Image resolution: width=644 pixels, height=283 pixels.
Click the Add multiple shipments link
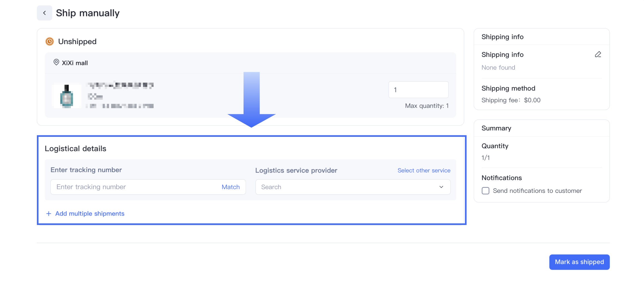click(x=90, y=214)
